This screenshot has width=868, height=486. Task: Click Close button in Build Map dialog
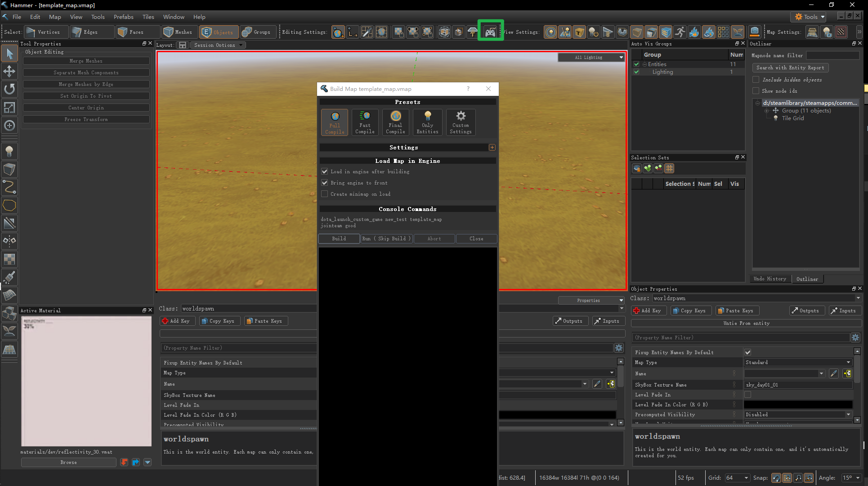pos(476,238)
